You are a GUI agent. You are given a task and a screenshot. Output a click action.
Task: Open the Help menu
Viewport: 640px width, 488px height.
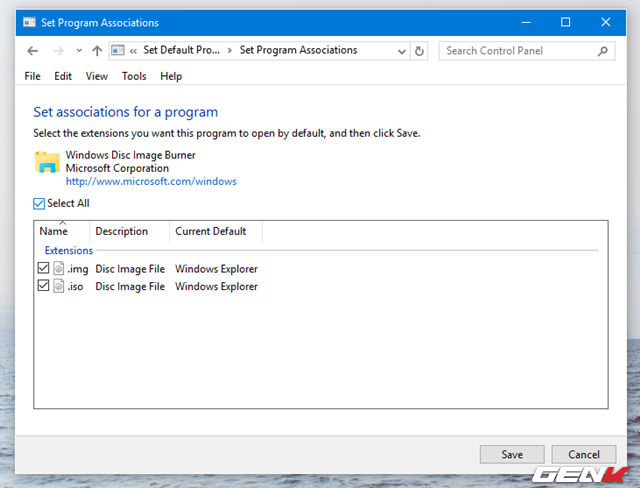171,76
